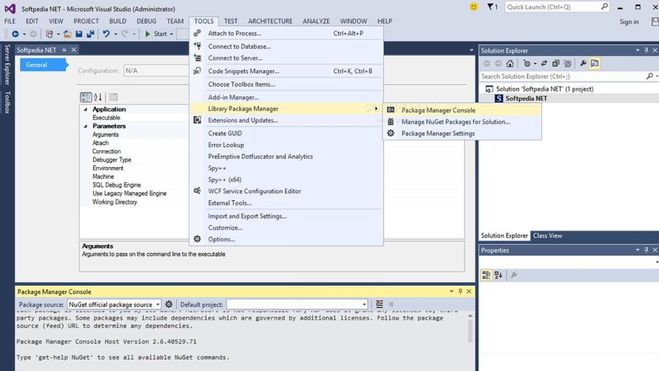Click the Navigate Backward toolbar icon

pyautogui.click(x=15, y=34)
